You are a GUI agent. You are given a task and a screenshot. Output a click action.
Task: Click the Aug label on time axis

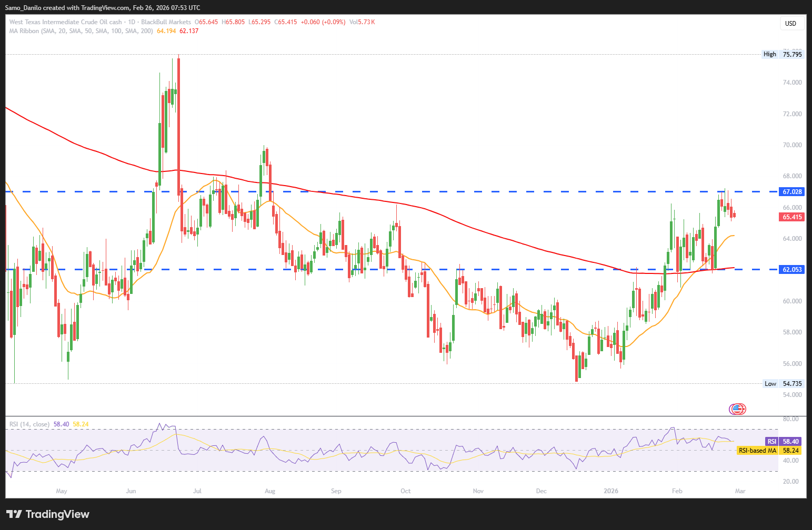(270, 491)
